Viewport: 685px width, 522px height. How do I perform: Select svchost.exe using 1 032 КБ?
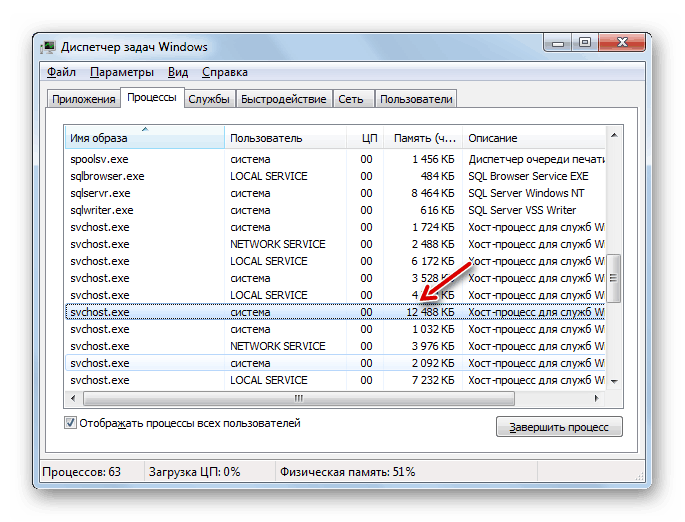(335, 329)
